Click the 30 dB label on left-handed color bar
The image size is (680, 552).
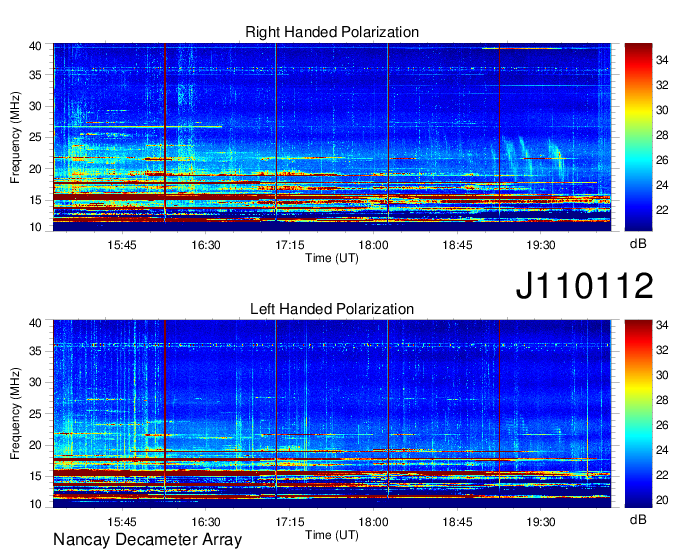[x=662, y=375]
